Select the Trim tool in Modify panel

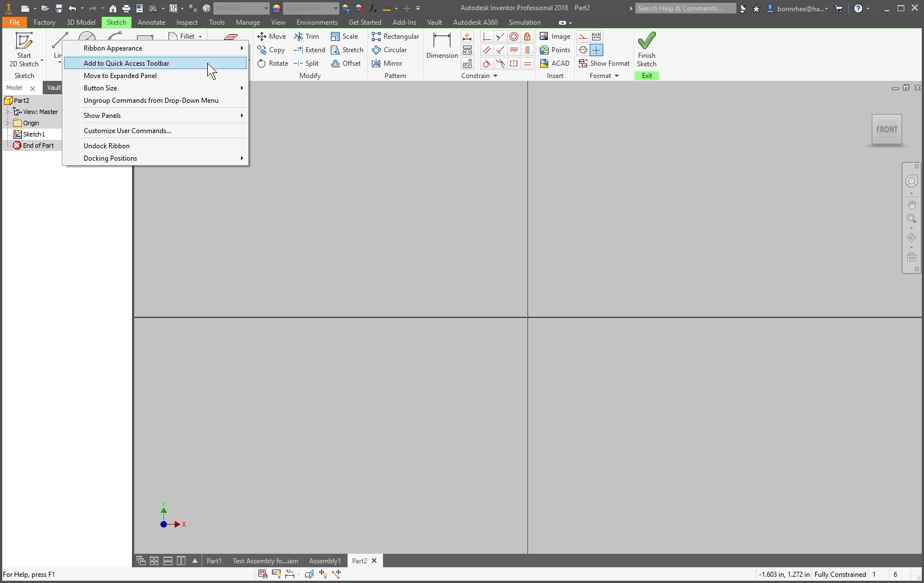click(308, 36)
